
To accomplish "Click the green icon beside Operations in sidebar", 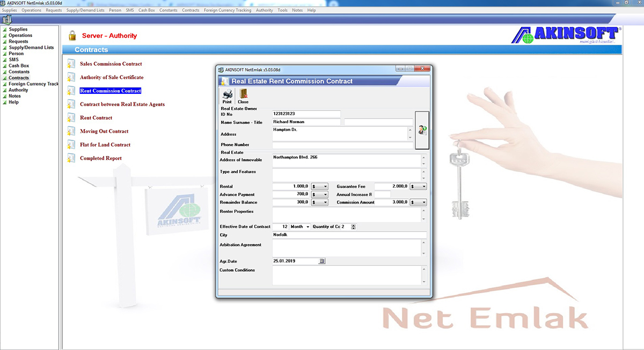I will tap(5, 35).
